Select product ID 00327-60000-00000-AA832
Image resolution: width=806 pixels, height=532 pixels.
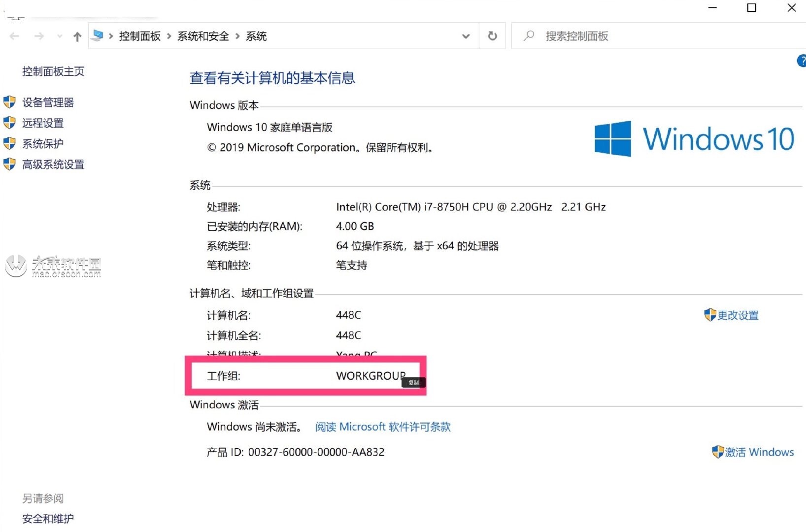coord(316,452)
